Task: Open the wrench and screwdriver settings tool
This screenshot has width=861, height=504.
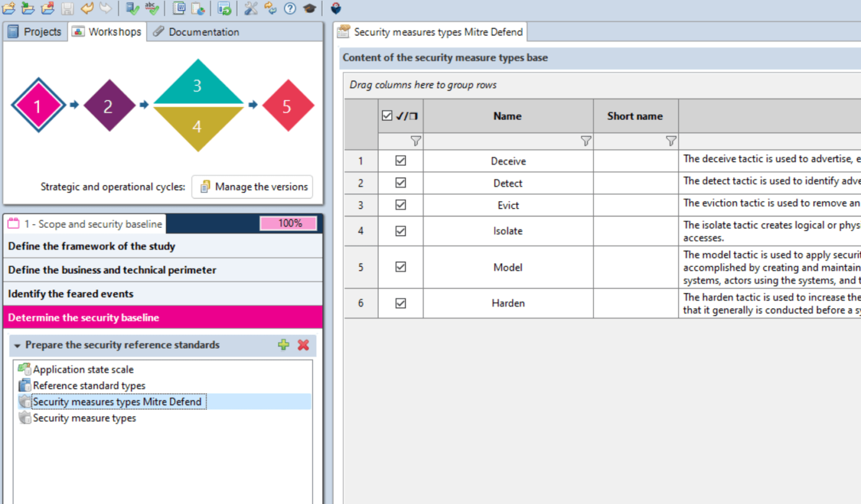Action: pyautogui.click(x=251, y=8)
